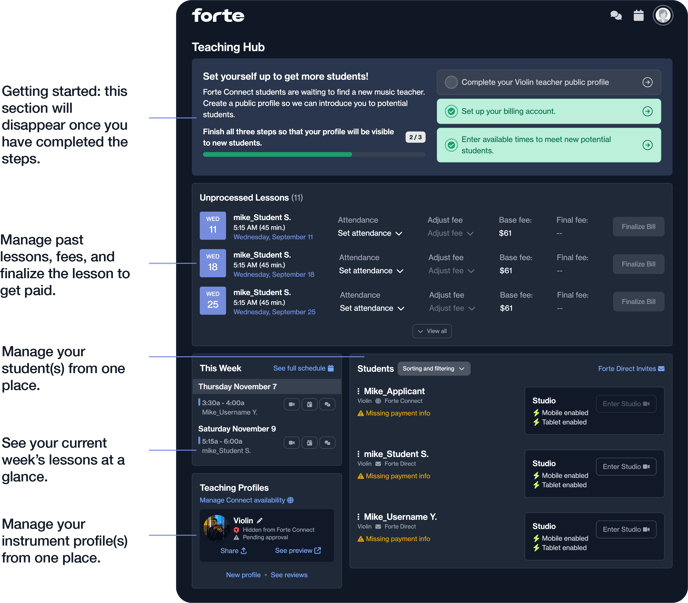
Task: Open three-dot menu for Mike_Applicant
Action: [x=359, y=392]
